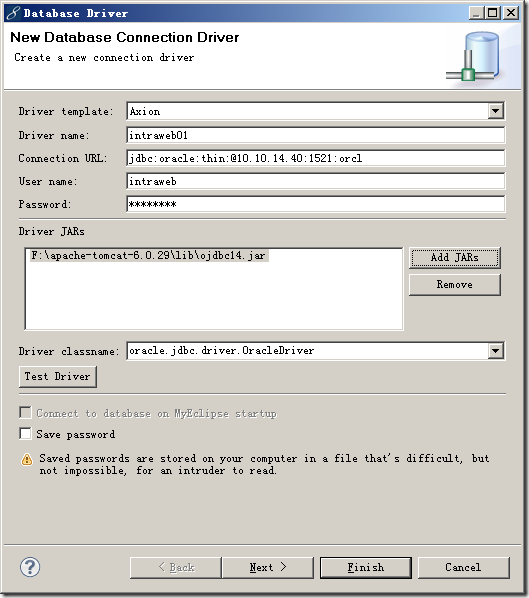529x598 pixels.
Task: Click the Finish button
Action: tap(366, 567)
